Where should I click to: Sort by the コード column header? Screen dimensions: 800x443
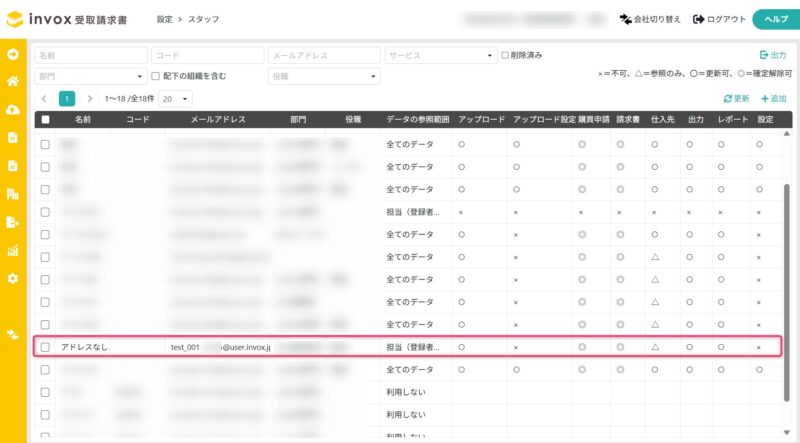pyautogui.click(x=138, y=119)
